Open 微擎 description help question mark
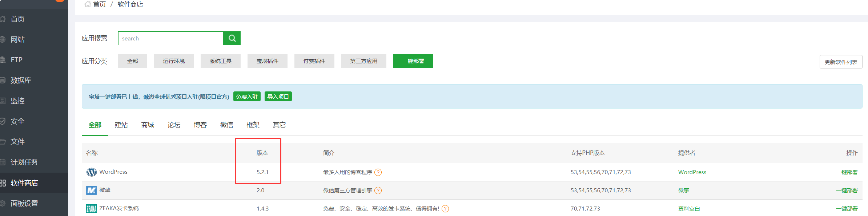 coord(378,191)
